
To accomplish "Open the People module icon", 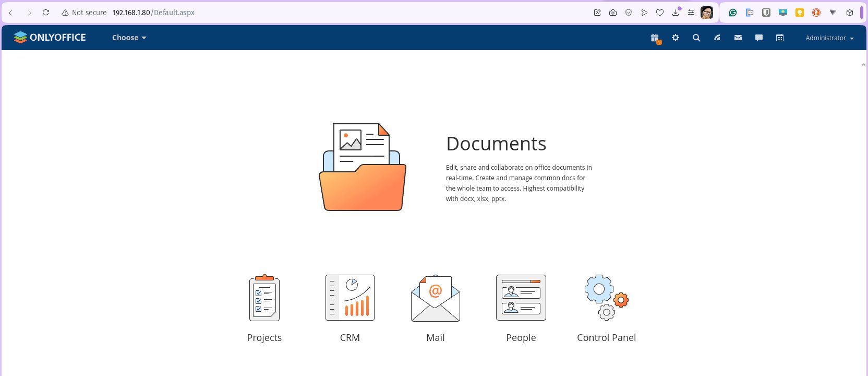I will pyautogui.click(x=521, y=298).
